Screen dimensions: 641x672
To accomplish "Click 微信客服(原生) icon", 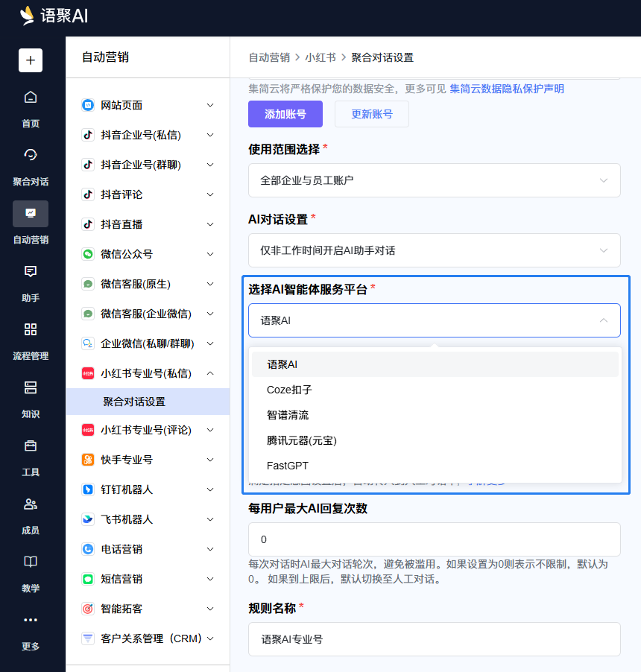I will tap(88, 284).
